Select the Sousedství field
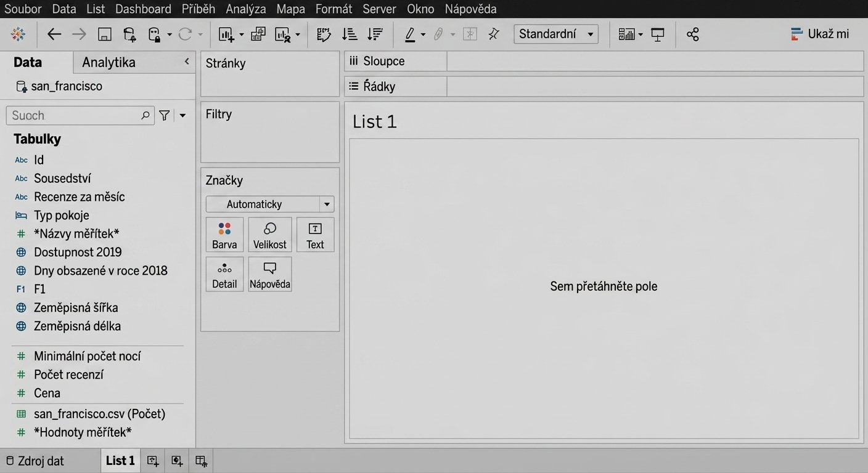The width and height of the screenshot is (868, 473). click(62, 178)
